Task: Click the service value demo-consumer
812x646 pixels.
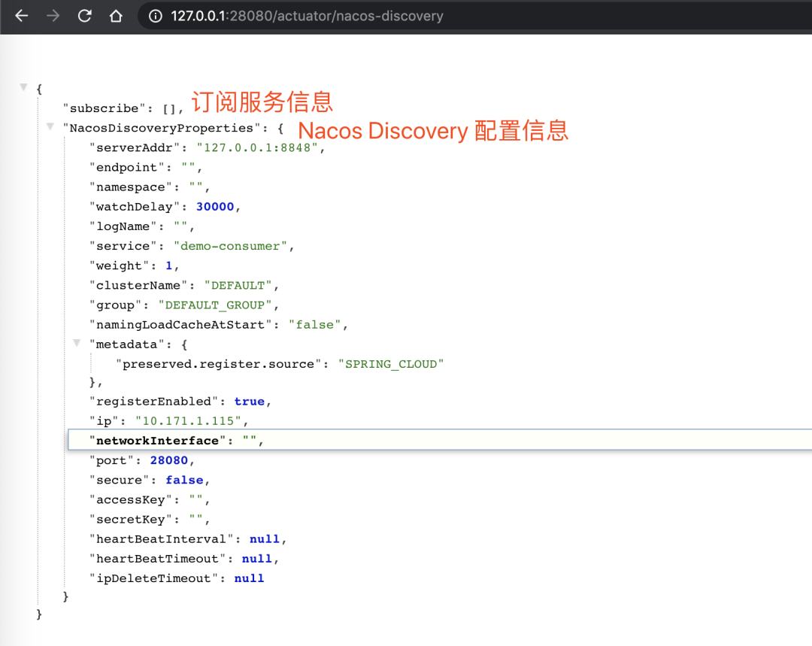Action: pyautogui.click(x=230, y=246)
